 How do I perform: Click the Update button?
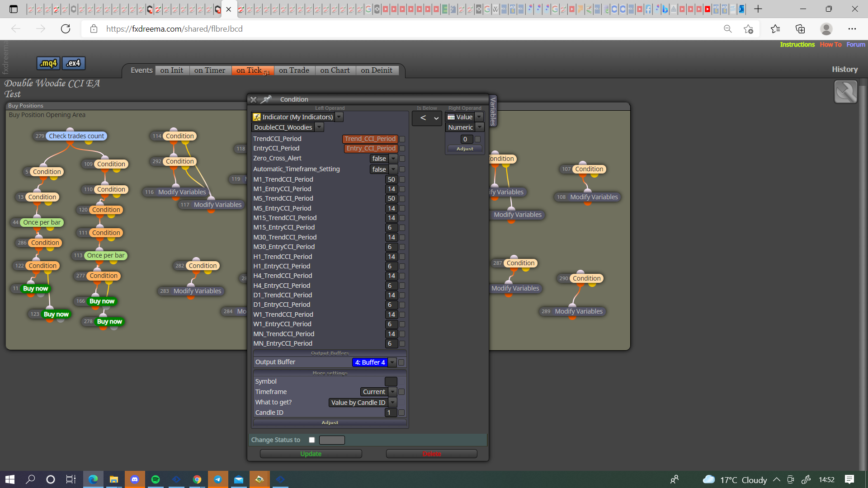tap(311, 454)
